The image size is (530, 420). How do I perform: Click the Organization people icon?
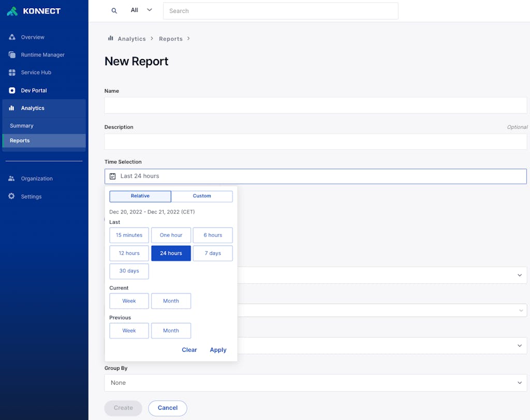tap(11, 179)
